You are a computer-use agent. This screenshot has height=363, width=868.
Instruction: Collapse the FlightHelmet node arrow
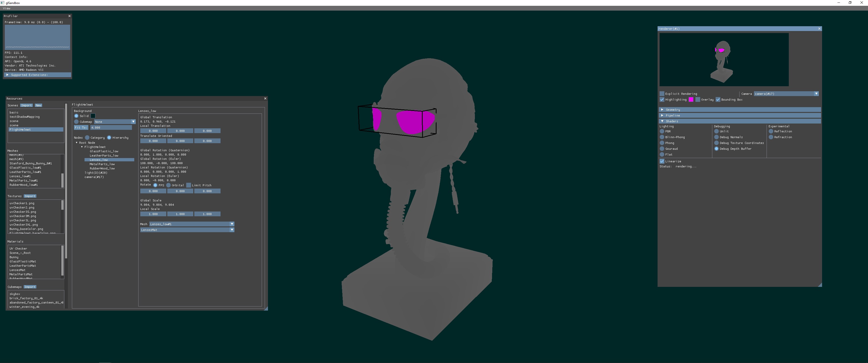(82, 147)
